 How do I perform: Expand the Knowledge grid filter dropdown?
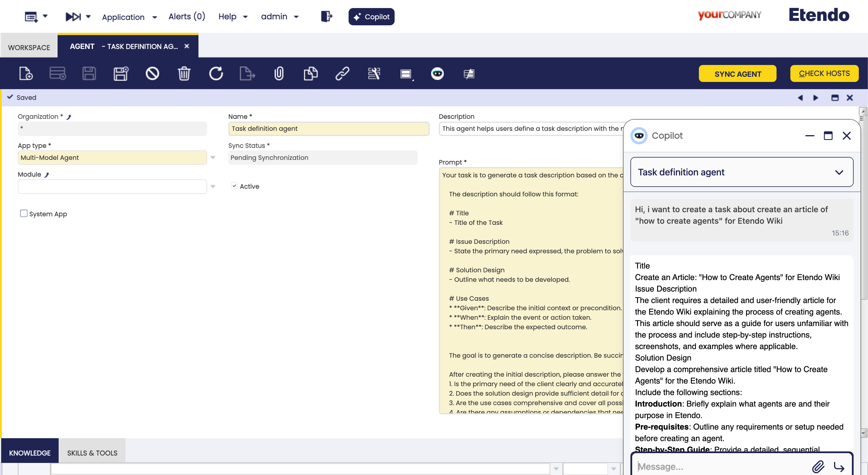556,469
